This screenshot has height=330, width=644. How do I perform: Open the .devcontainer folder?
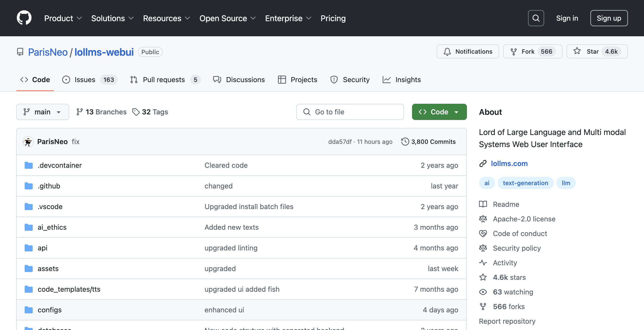tap(60, 165)
